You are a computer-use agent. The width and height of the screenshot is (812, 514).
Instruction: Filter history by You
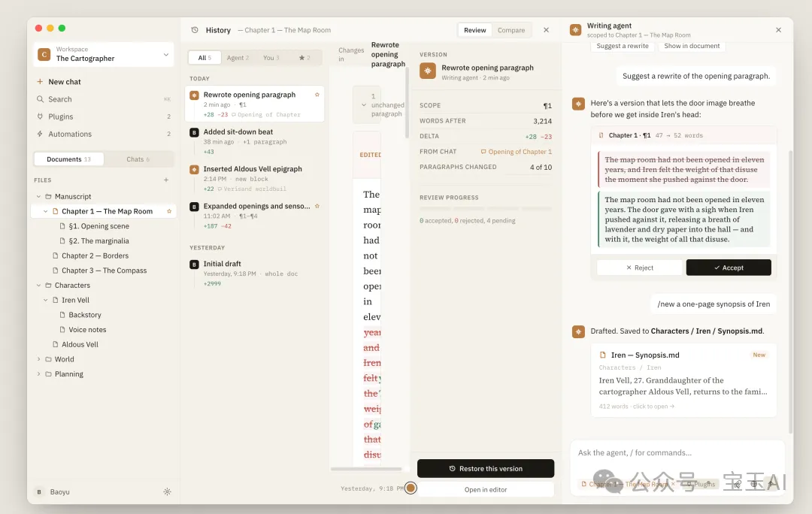(x=271, y=57)
